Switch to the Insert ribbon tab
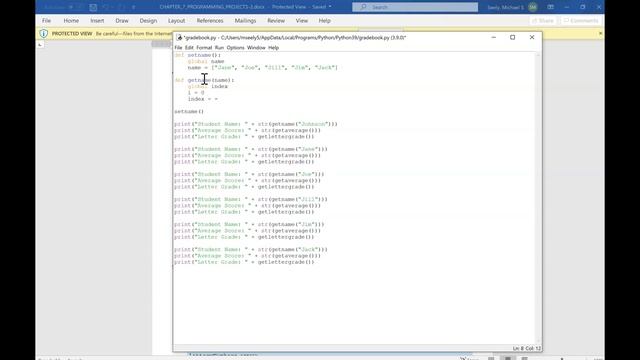 pyautogui.click(x=97, y=20)
